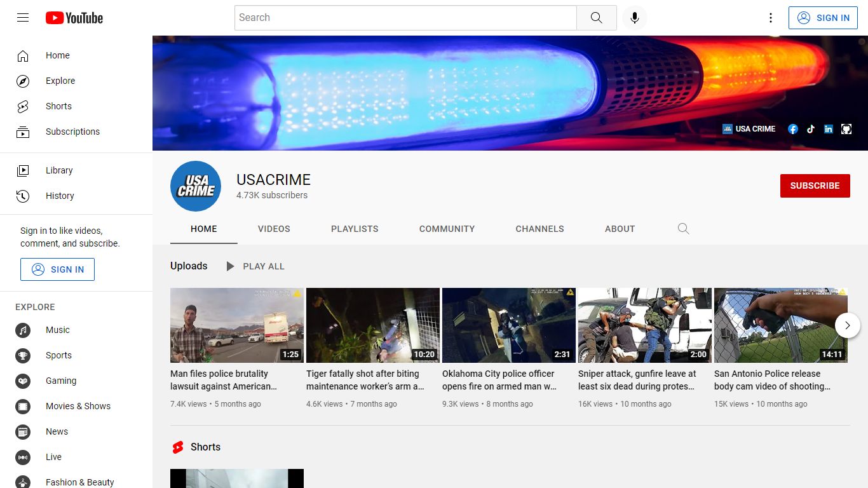Click SIGN IN in the sidebar
Screen dimensions: 868x488
57,269
